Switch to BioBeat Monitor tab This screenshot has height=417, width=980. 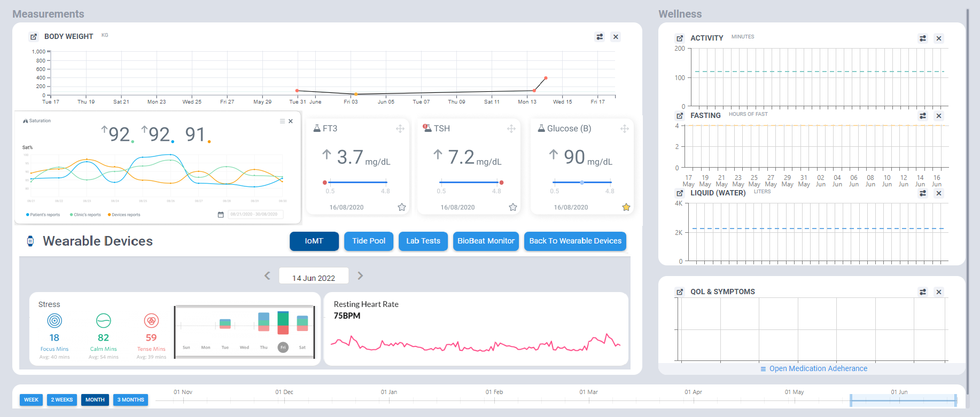pos(486,241)
